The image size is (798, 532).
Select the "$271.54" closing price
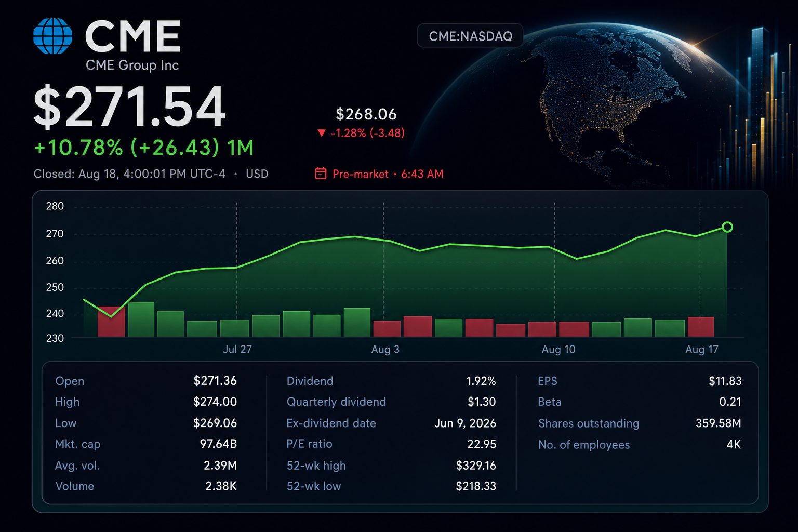(x=130, y=107)
